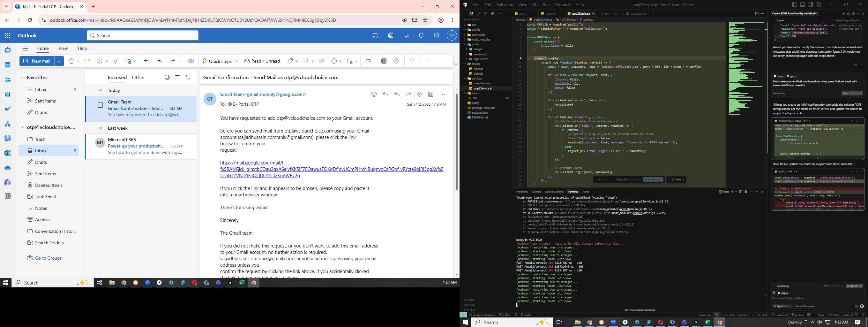Maximize the Cursor terminal panel with chevron

(x=756, y=192)
